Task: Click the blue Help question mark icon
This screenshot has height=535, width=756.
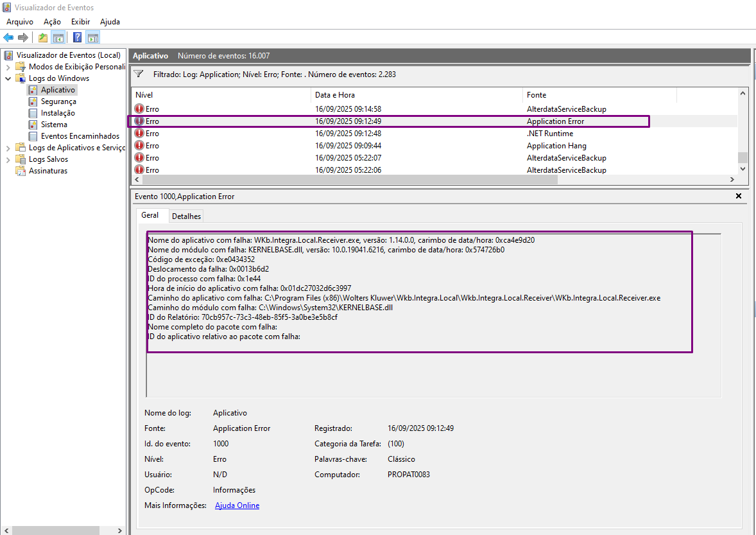Action: pos(77,37)
